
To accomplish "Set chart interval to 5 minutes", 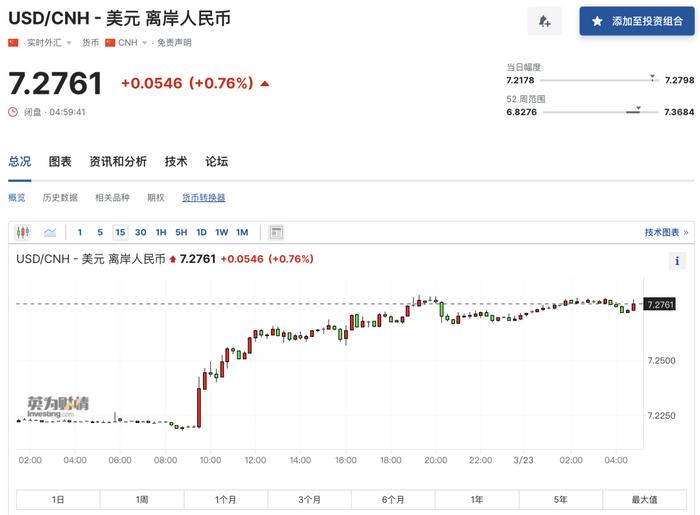I will click(x=100, y=232).
